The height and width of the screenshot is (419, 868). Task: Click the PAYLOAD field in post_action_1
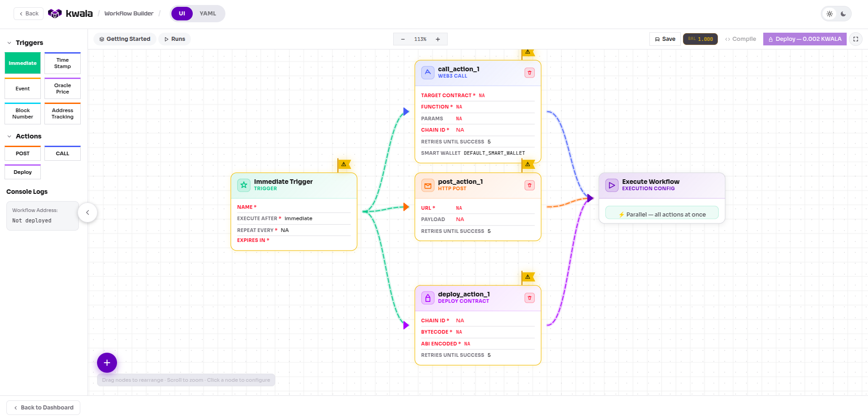click(x=478, y=219)
